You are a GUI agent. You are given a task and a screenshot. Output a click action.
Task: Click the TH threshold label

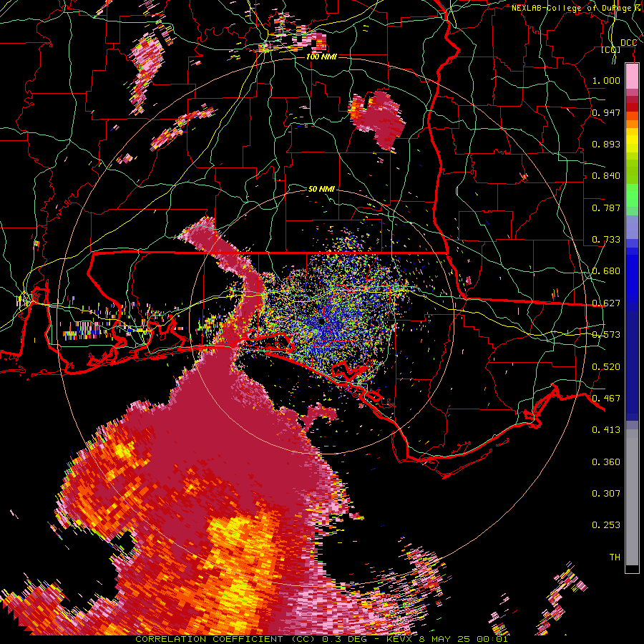point(615,557)
